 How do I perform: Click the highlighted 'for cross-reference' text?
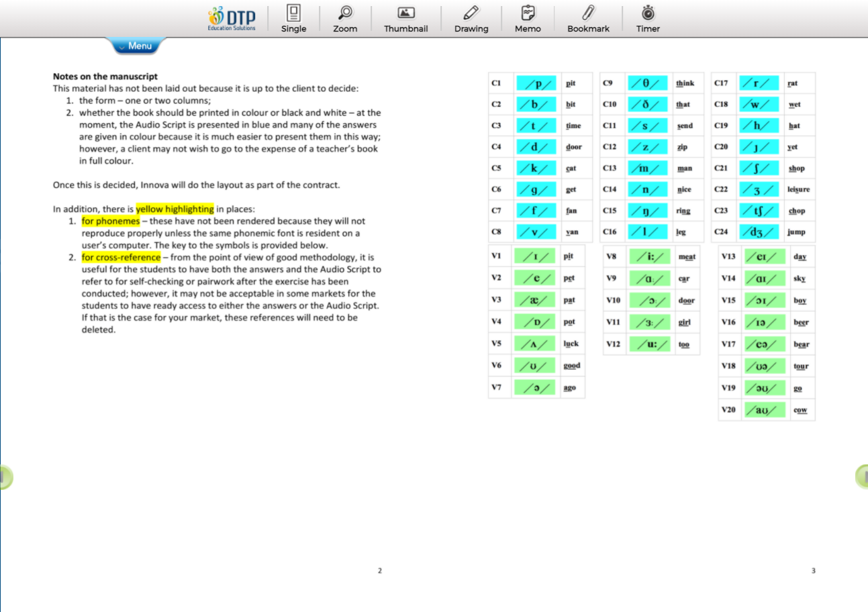tap(121, 257)
